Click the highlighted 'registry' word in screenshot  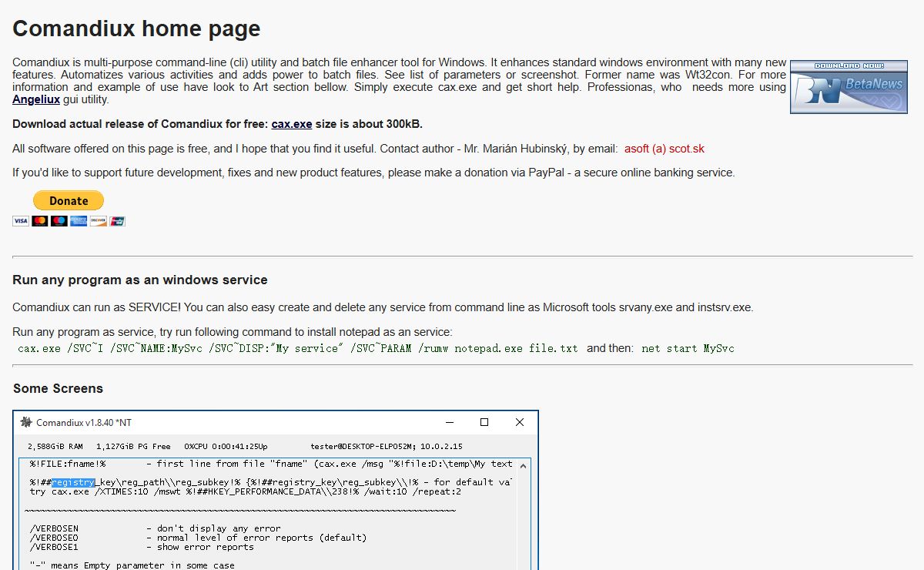(x=73, y=482)
